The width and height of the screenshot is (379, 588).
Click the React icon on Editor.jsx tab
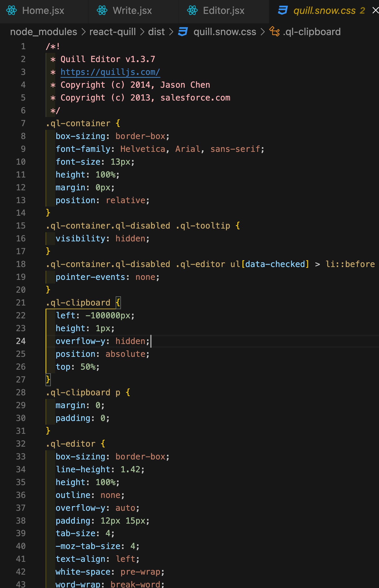[192, 10]
